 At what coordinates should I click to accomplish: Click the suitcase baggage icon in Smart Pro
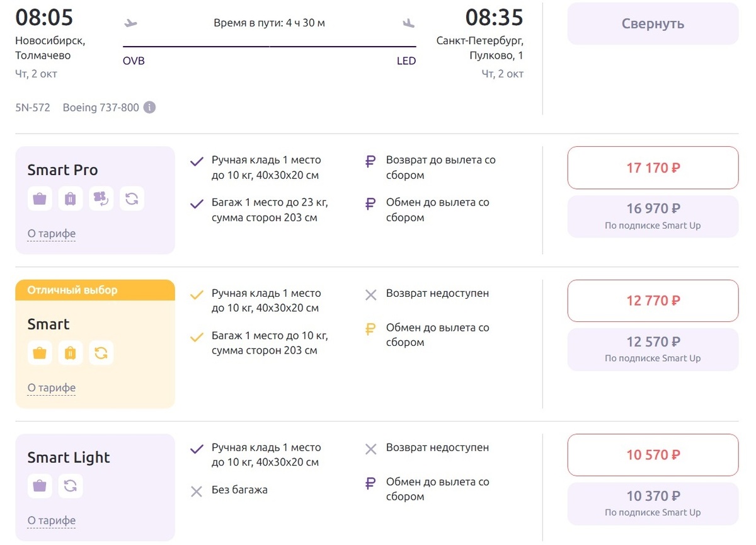71,198
